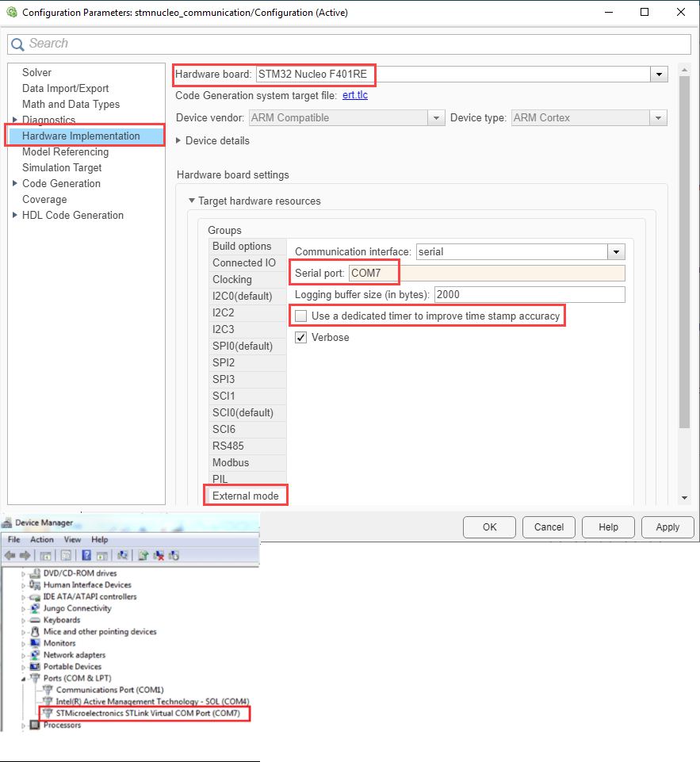Open the Hardware board dropdown

click(x=658, y=75)
